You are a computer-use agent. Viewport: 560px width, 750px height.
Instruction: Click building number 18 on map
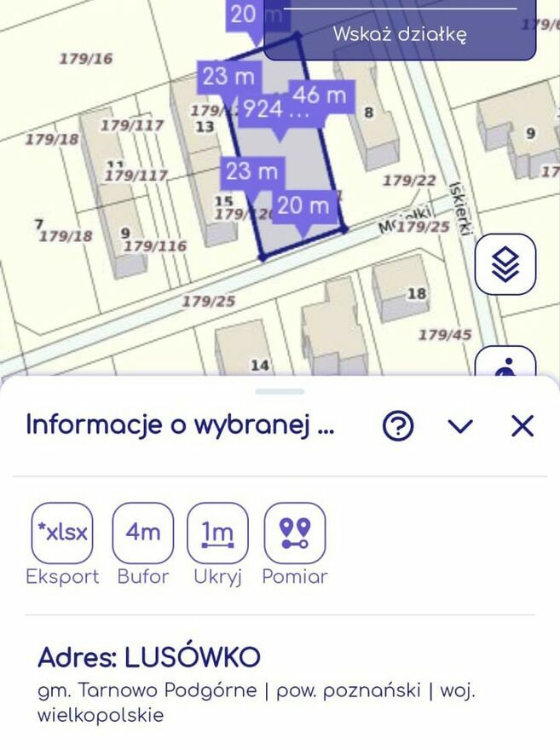click(x=416, y=293)
